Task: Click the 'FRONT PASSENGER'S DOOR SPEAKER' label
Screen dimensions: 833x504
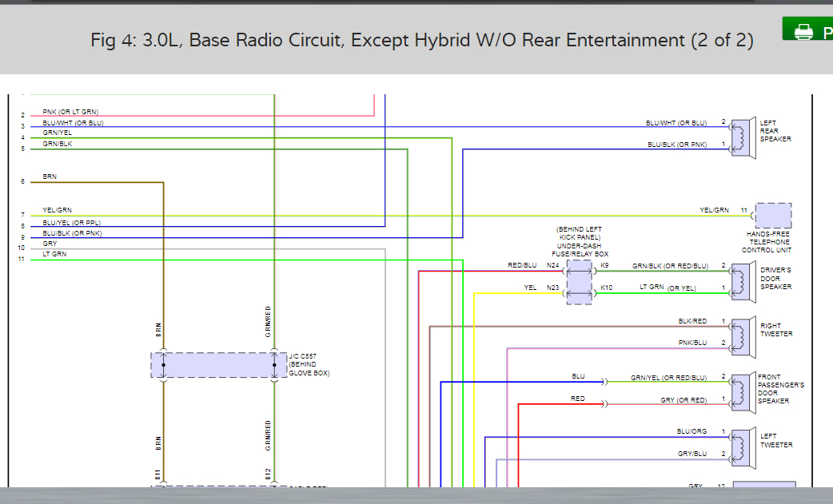Action: 780,389
